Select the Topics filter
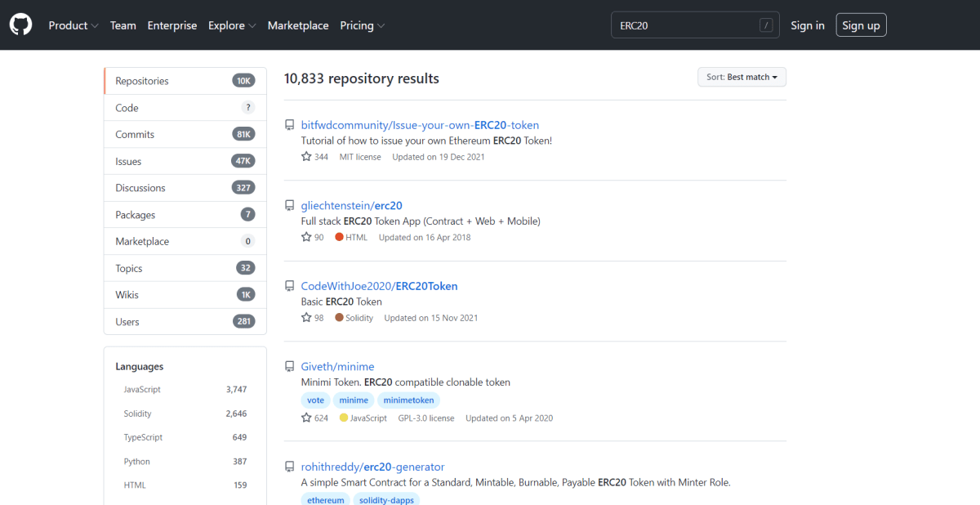980x505 pixels. [x=185, y=268]
